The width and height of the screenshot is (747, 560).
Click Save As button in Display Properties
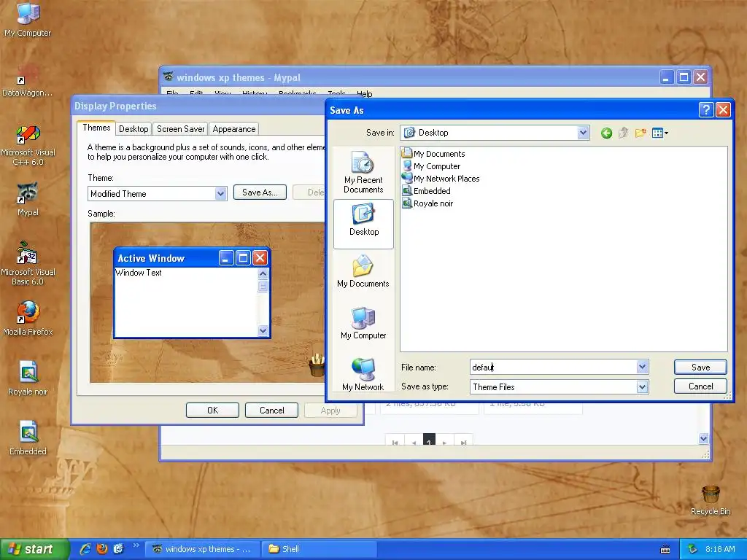click(260, 192)
